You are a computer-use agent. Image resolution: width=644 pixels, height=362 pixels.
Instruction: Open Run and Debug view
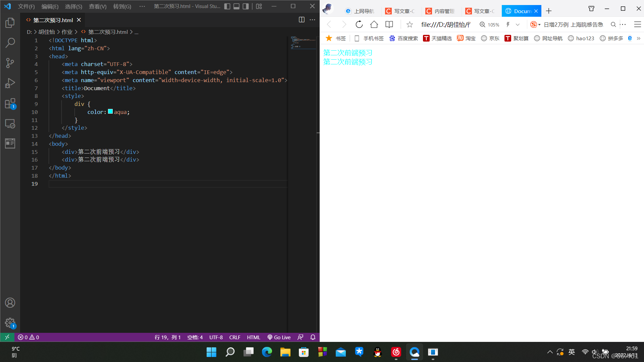coord(10,83)
